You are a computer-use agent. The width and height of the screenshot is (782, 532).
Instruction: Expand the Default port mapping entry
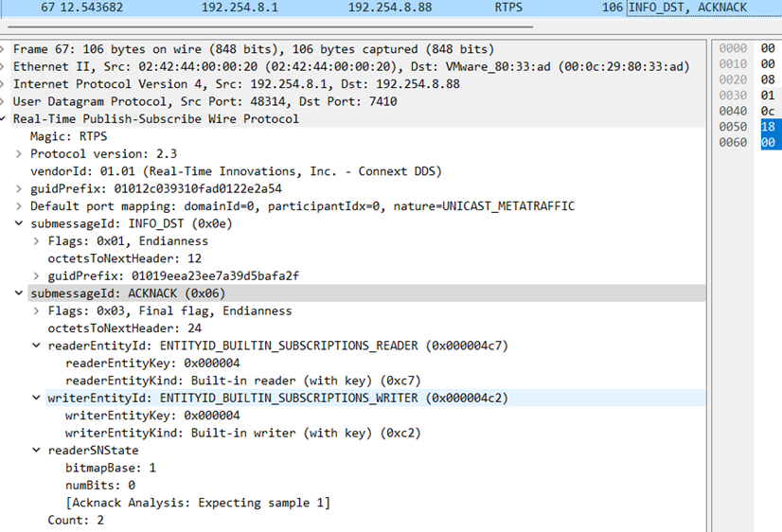pyautogui.click(x=22, y=206)
